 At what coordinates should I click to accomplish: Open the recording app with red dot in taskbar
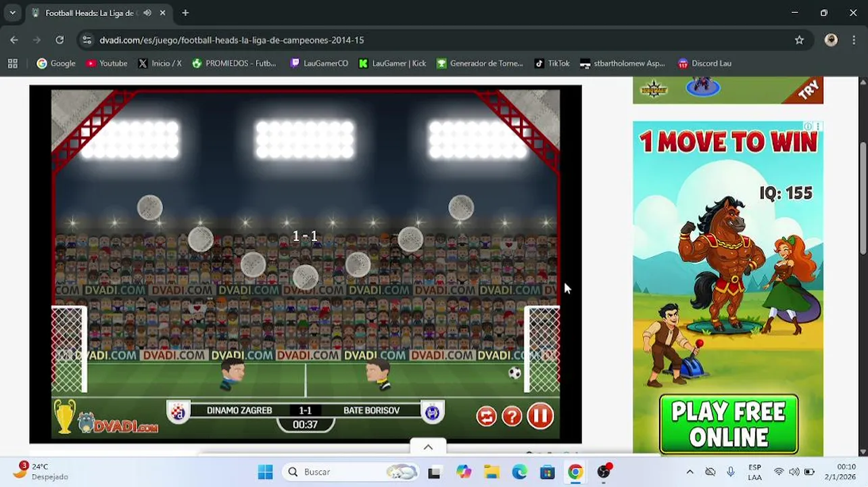coord(604,471)
